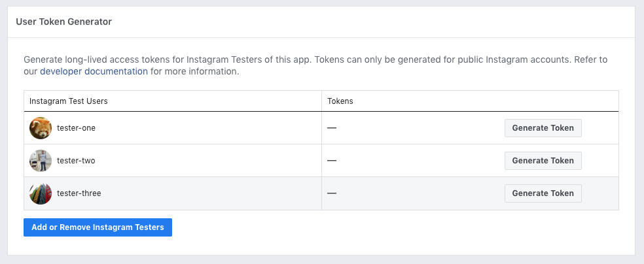Click between tester-three's dash and Generate Token
This screenshot has height=264, width=644.
pyautogui.click(x=419, y=193)
